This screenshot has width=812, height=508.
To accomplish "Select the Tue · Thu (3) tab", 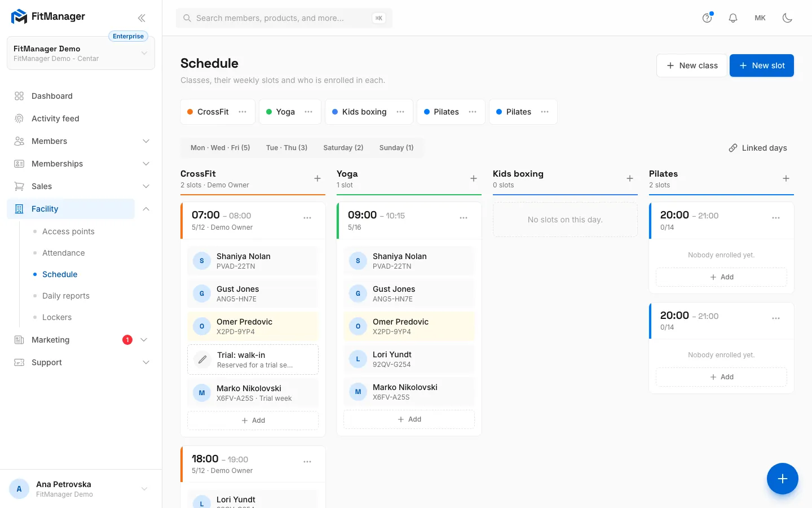I will click(286, 148).
